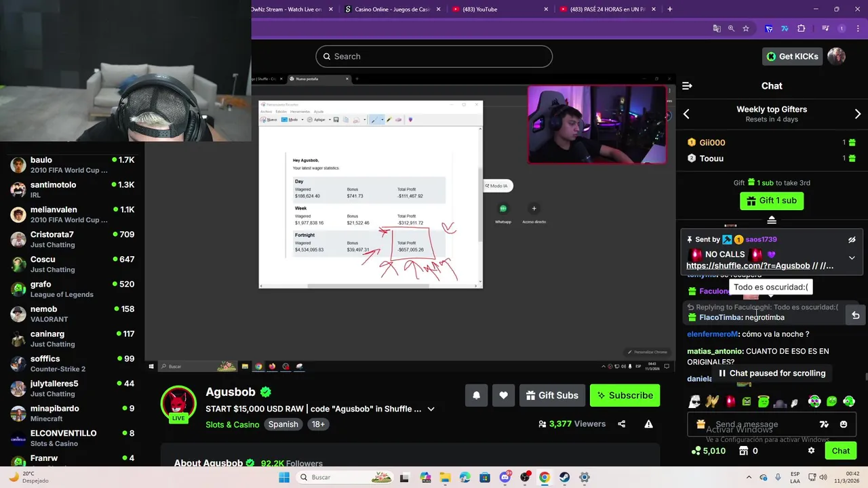Click gifter Toouu in leaderboard
The height and width of the screenshot is (488, 868).
coord(711,159)
